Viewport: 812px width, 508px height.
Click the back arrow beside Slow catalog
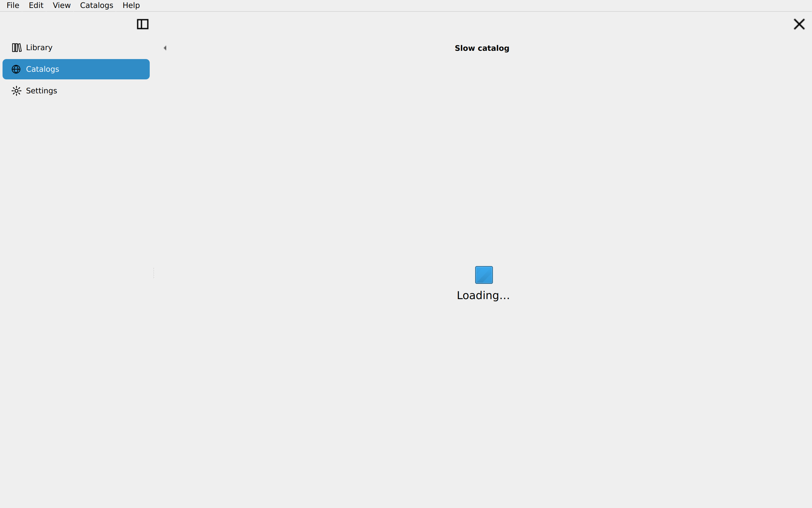pos(165,48)
